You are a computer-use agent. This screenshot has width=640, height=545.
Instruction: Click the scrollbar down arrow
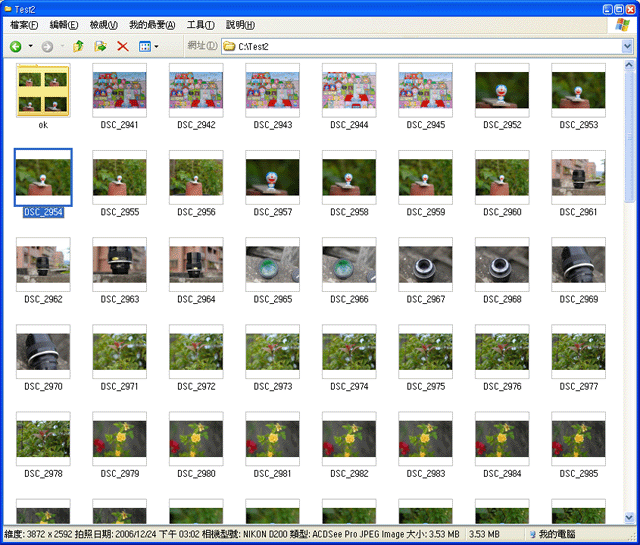629,518
